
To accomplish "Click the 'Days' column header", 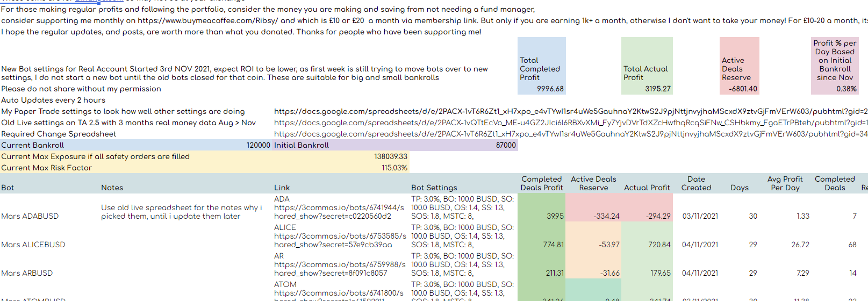I will (740, 188).
